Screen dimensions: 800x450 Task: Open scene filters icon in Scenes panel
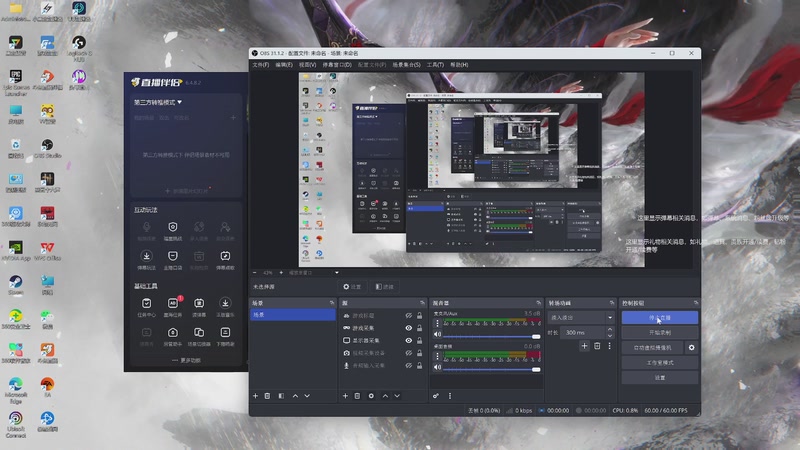[x=281, y=396]
